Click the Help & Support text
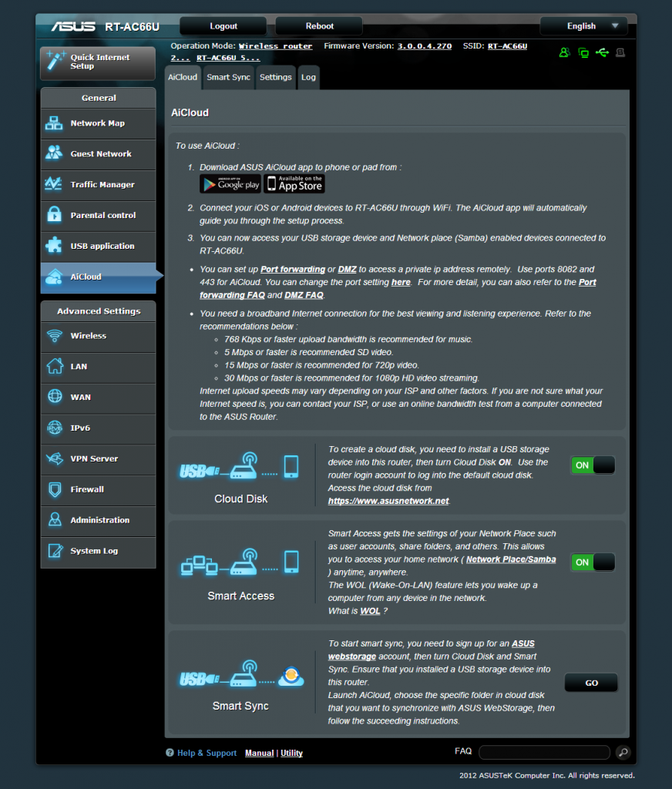672x789 pixels. click(x=207, y=754)
